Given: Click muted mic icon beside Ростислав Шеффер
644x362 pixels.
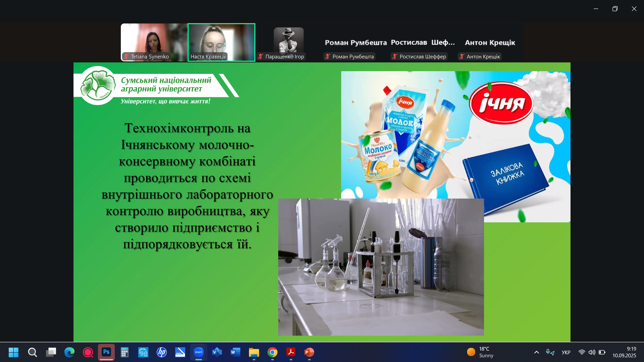Looking at the screenshot, I should [x=395, y=56].
